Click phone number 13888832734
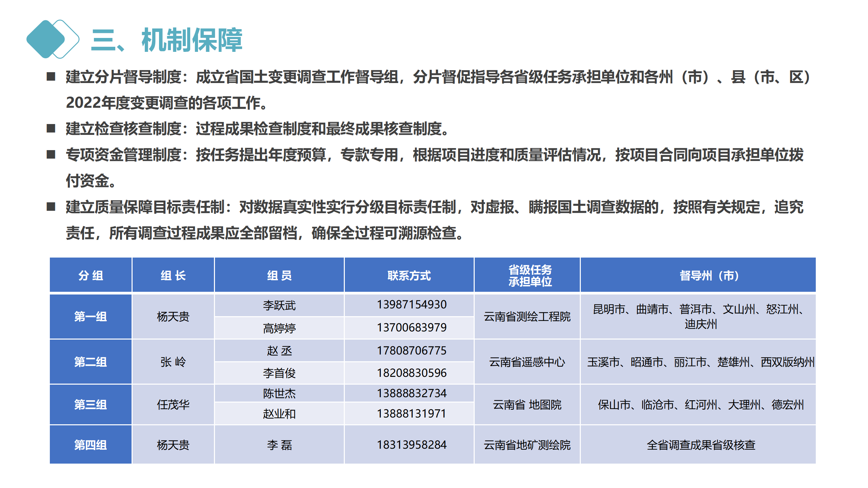Screen dimensions: 868x488 tap(412, 393)
